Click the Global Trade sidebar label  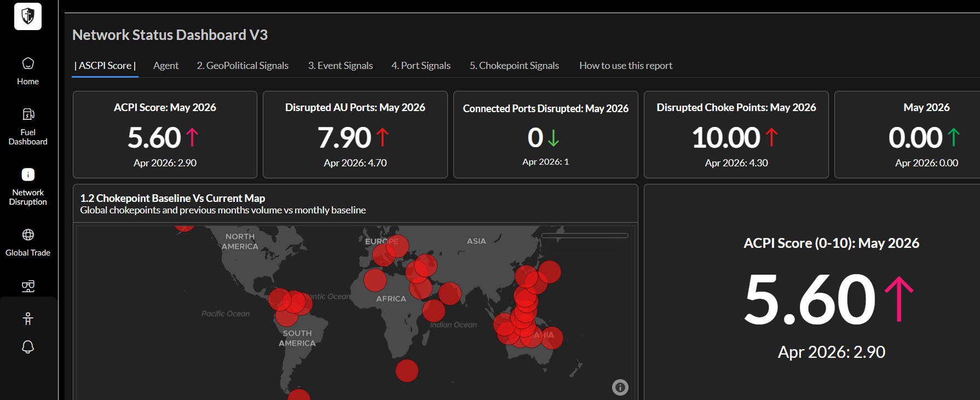click(28, 253)
